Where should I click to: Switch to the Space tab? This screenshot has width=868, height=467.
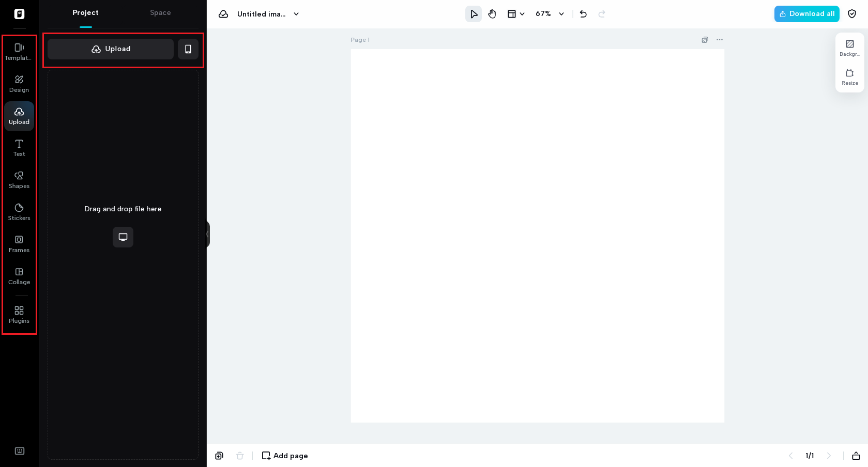(160, 12)
